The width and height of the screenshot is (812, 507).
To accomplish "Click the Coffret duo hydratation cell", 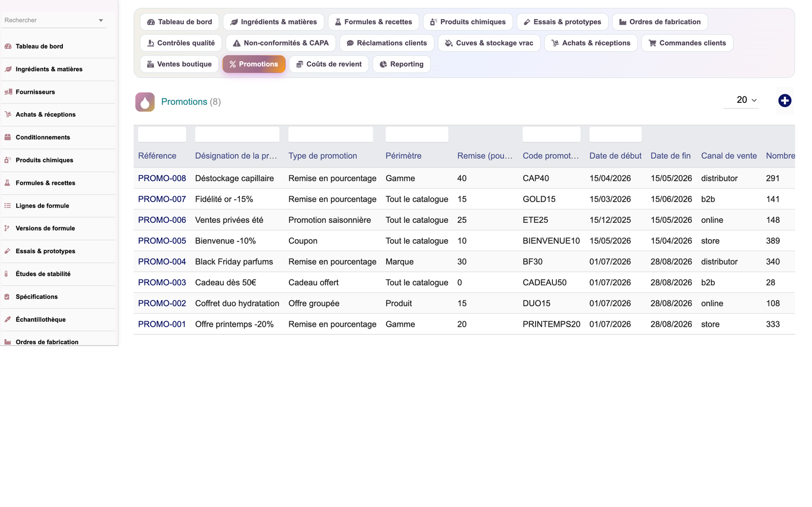I will click(237, 303).
